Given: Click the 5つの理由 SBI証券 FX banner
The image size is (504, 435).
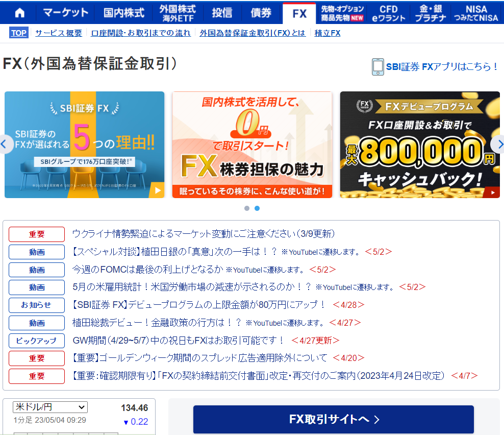Looking at the screenshot, I should click(84, 144).
